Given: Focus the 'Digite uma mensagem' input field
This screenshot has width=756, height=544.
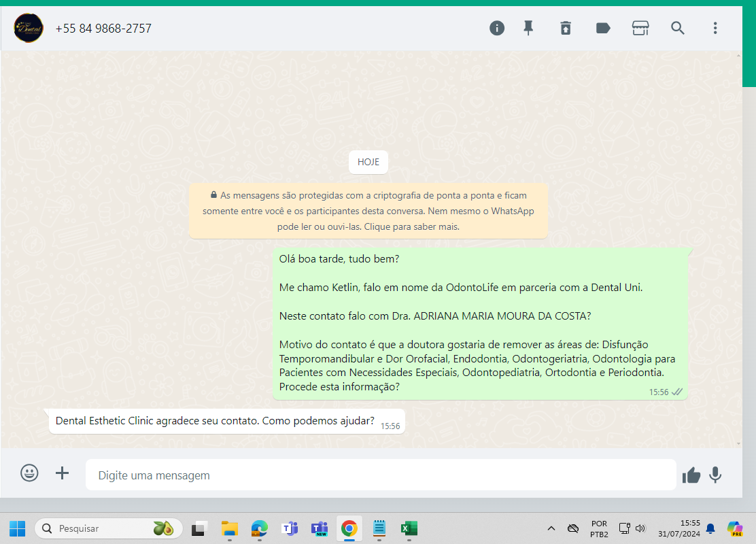Looking at the screenshot, I should point(381,475).
